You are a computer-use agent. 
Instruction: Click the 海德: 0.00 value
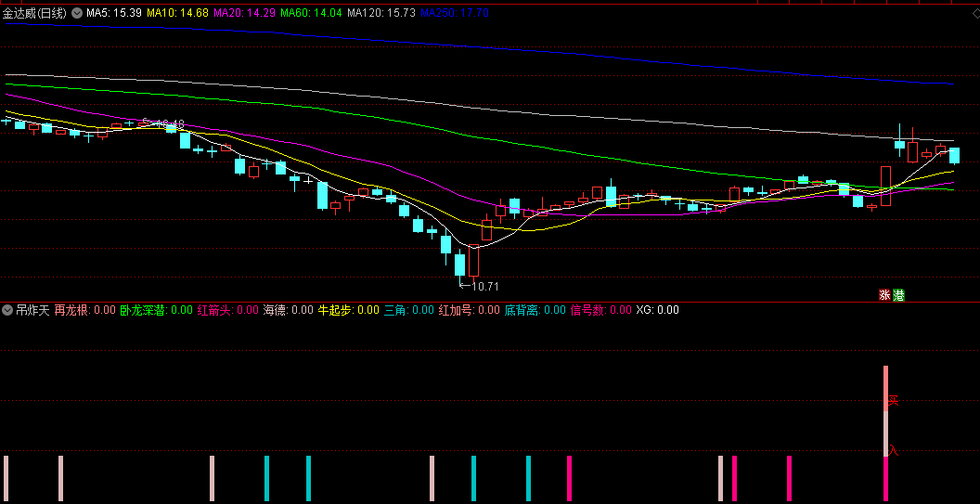click(288, 309)
